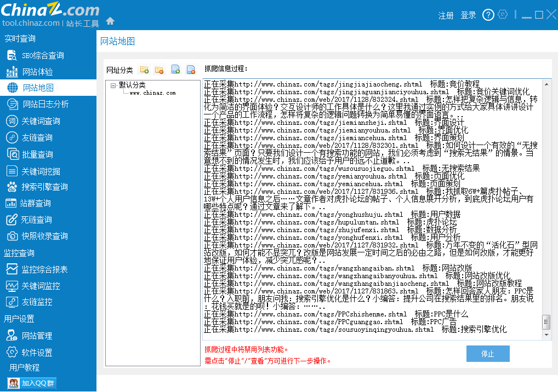The width and height of the screenshot is (558, 392).
Task: Add a URL with the page-plus icon
Action: 175,70
